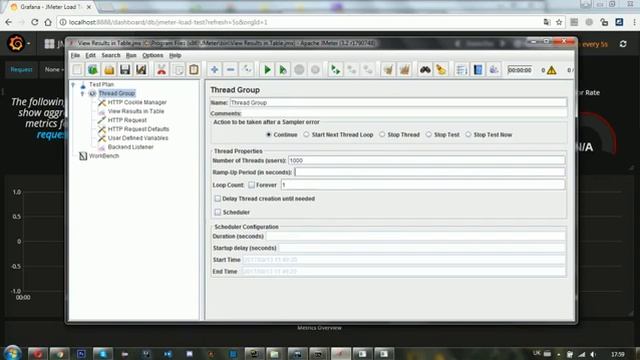Viewport: 640px width, 360px height.
Task: Select Start Next Thread Loop radio button
Action: [x=306, y=135]
